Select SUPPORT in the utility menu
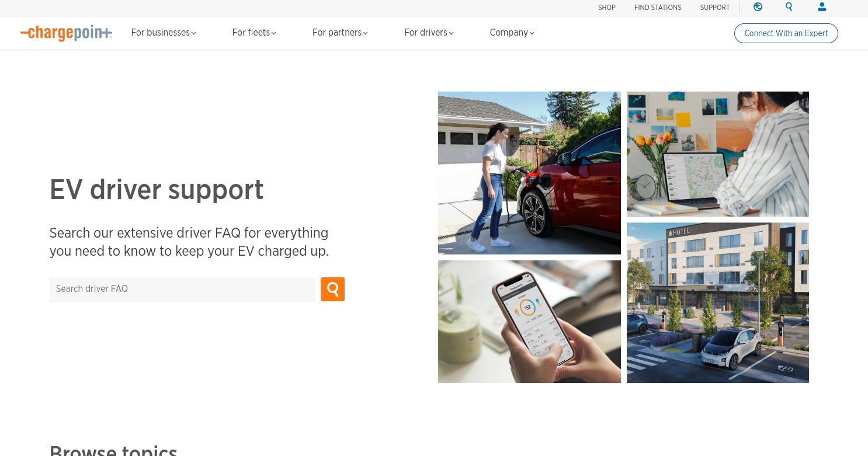This screenshot has height=456, width=868. [715, 8]
